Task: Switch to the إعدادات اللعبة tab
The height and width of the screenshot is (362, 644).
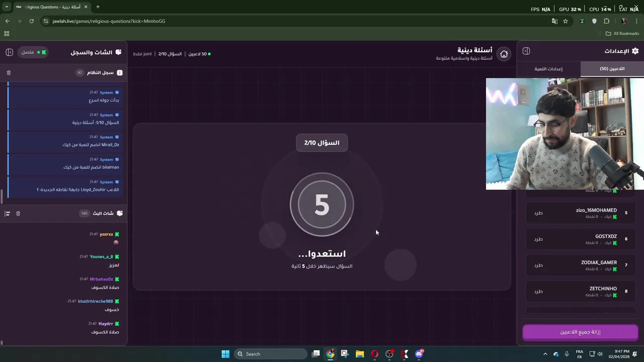Action: [548, 69]
